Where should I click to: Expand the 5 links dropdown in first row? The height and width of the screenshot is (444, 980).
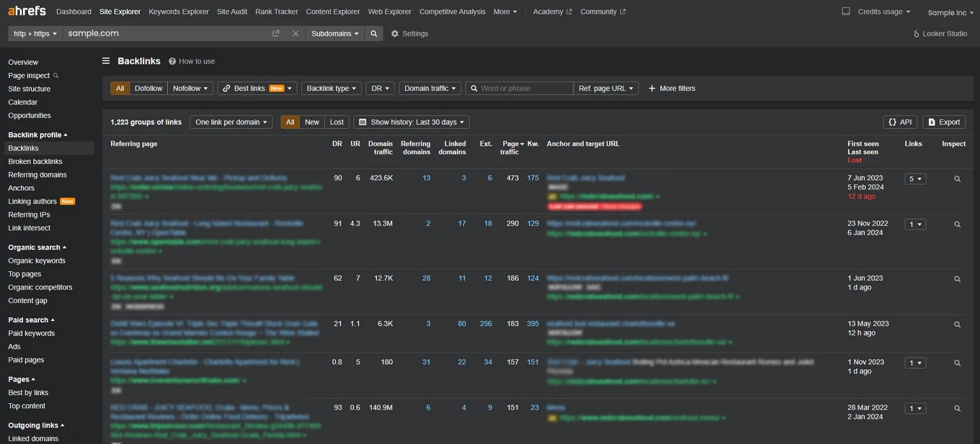click(915, 179)
